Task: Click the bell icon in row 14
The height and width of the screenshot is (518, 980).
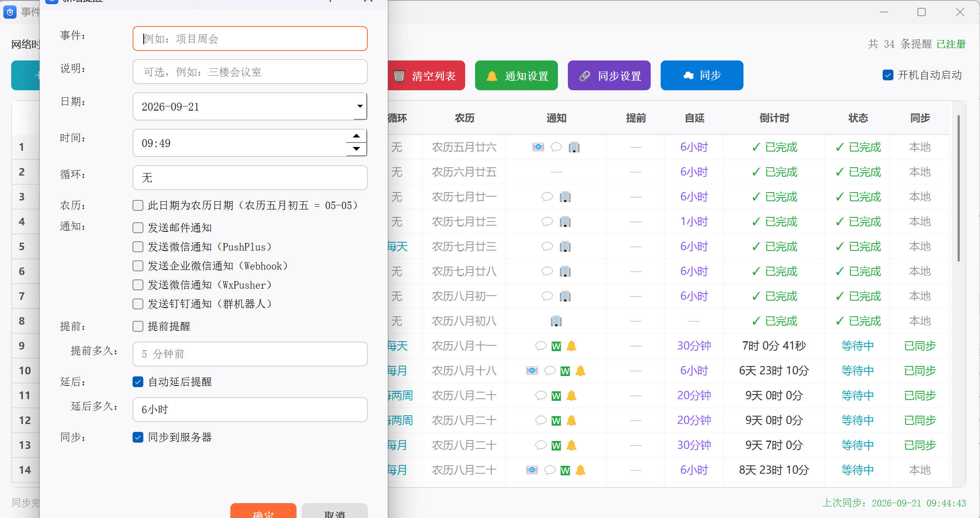Action: (580, 470)
